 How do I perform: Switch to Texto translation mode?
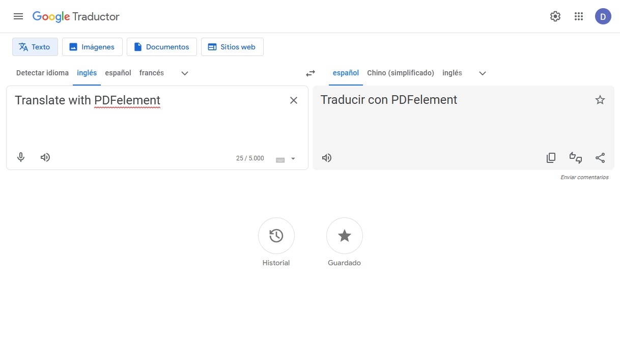(x=35, y=47)
